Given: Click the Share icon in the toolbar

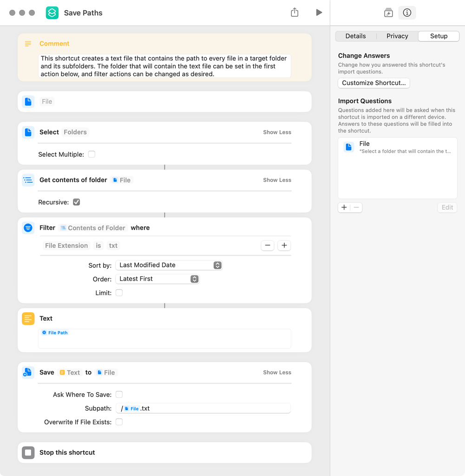Looking at the screenshot, I should click(295, 13).
